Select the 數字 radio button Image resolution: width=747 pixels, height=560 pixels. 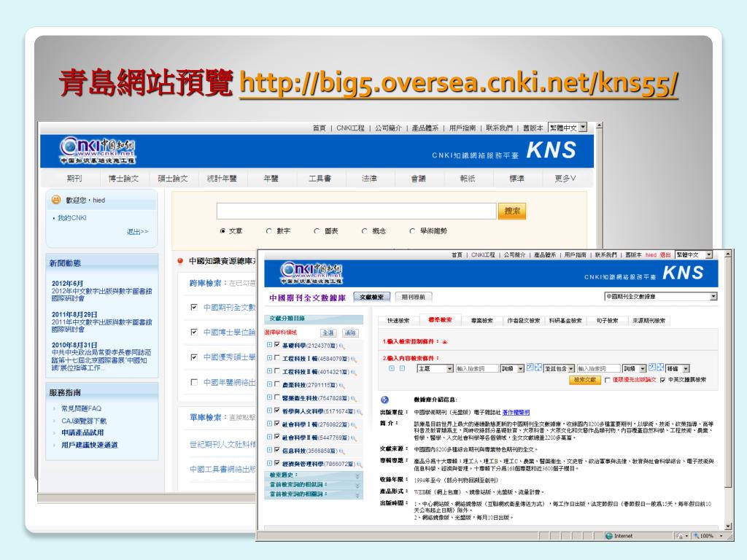click(269, 231)
